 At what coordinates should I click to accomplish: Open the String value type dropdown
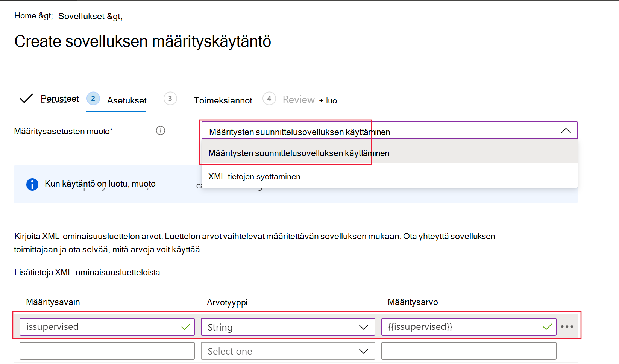[288, 327]
